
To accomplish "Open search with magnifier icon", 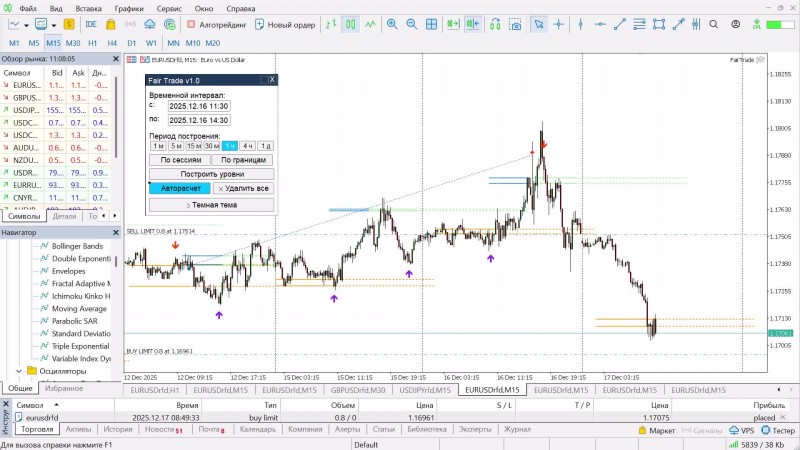I will tap(714, 24).
